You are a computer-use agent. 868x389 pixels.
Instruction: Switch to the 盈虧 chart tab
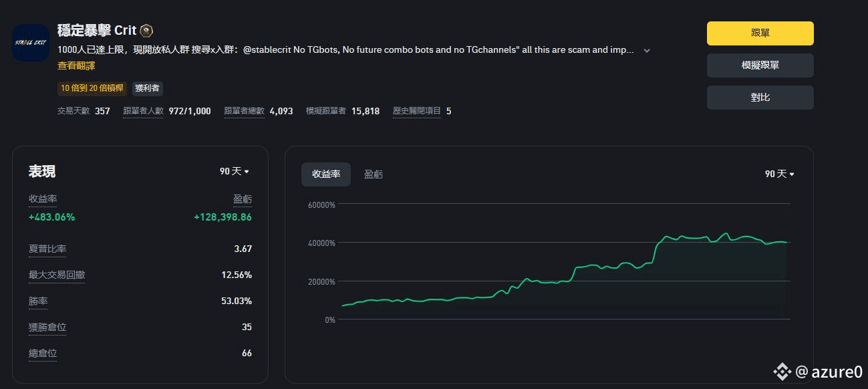point(374,174)
